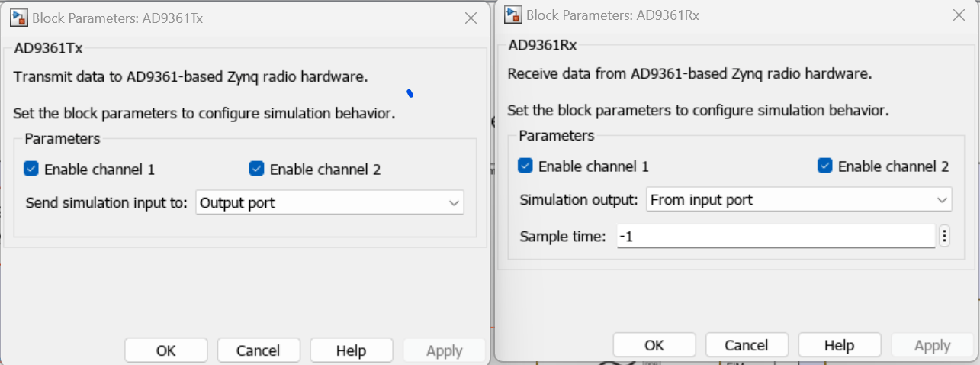
Task: Click the Sample time input field
Action: [x=775, y=237]
